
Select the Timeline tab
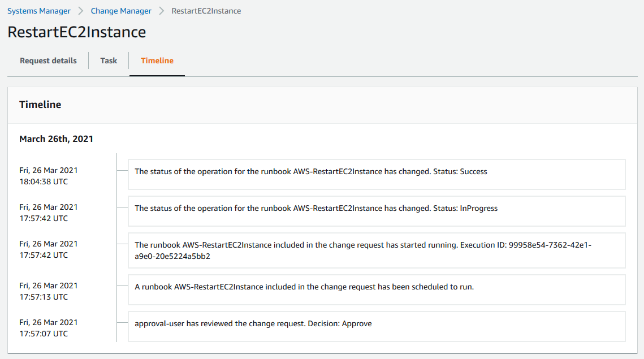point(157,61)
